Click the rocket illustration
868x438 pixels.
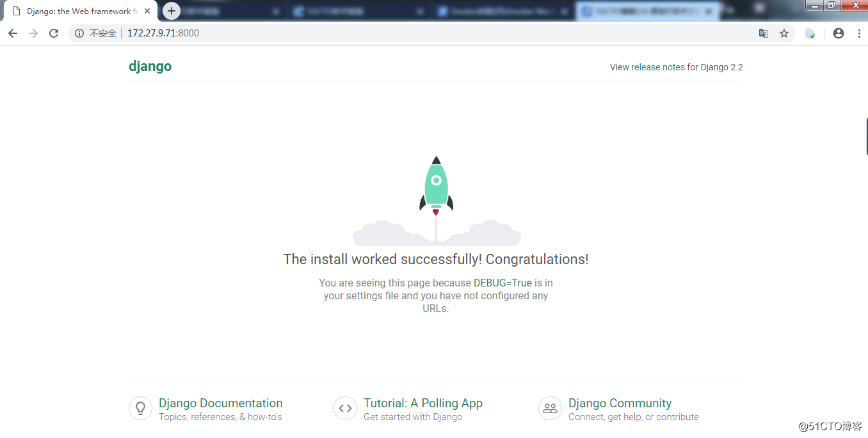click(x=437, y=201)
